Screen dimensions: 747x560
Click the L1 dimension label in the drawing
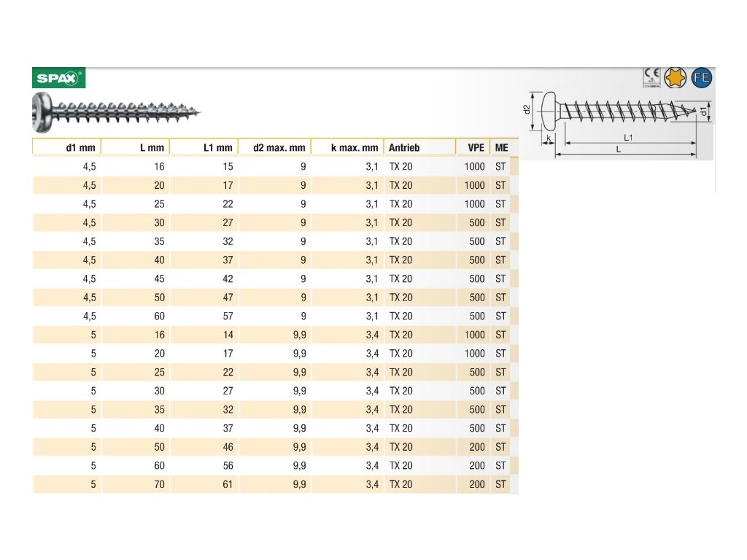628,137
